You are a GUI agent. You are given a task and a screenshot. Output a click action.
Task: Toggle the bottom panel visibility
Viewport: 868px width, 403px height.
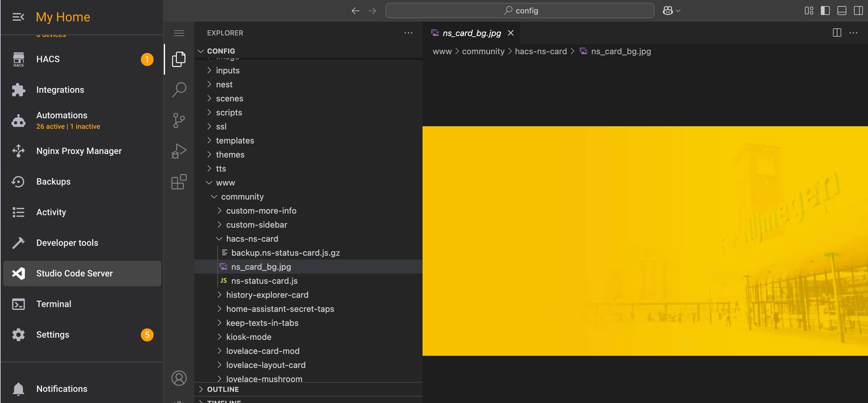click(842, 10)
